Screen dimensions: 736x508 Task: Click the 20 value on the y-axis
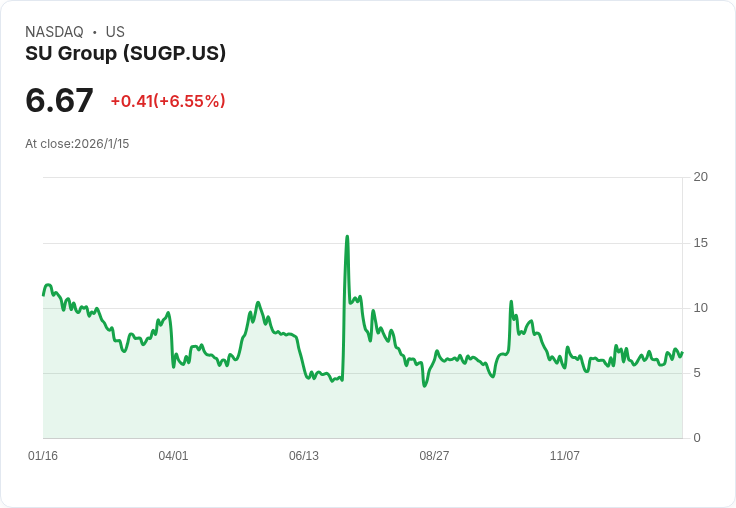701,177
